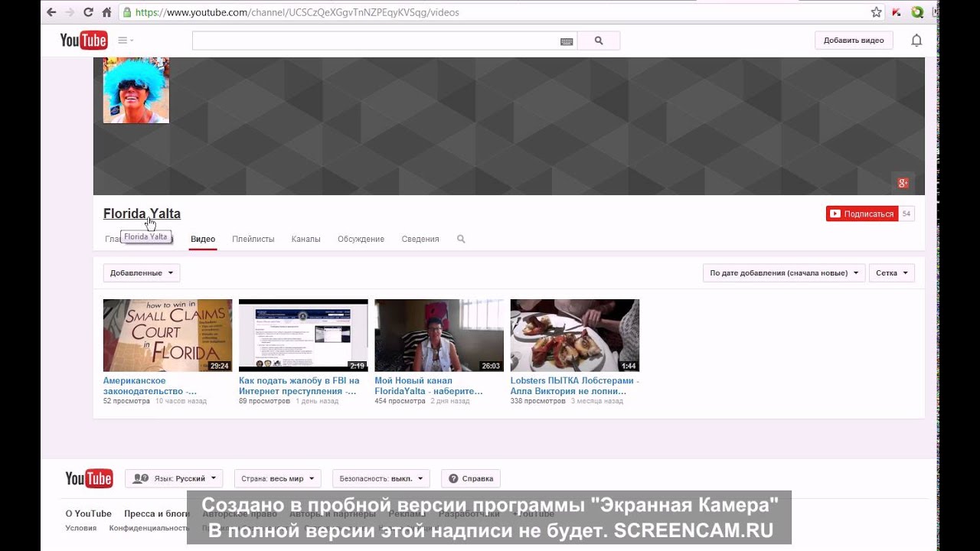980x551 pixels.
Task: Click the search magnifier button
Action: click(x=599, y=41)
